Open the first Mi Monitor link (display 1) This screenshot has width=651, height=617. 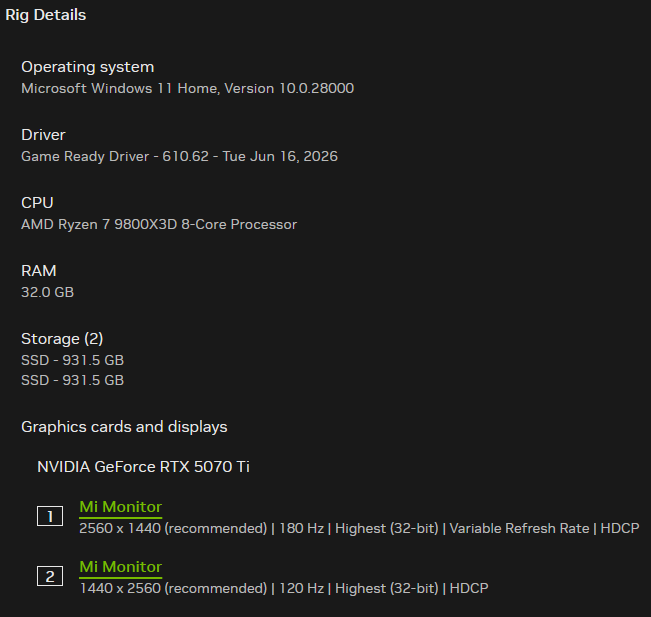point(120,507)
